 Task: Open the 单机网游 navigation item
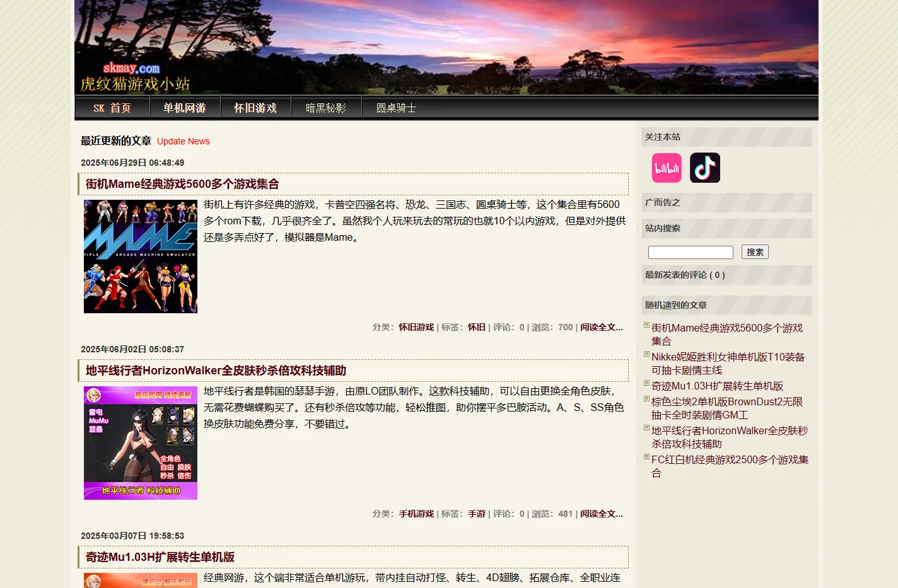[185, 108]
